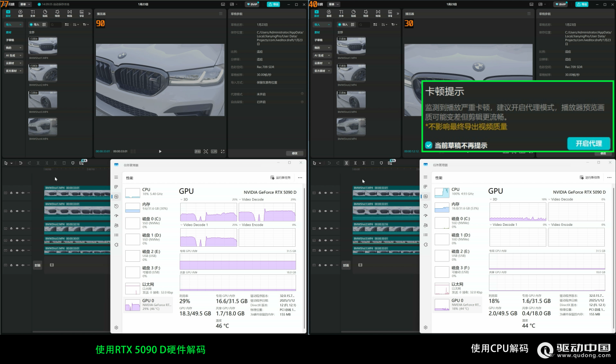Viewport: 616px width, 364px height.
Task: Switch to the 文本 tab in left editor
Action: click(33, 13)
